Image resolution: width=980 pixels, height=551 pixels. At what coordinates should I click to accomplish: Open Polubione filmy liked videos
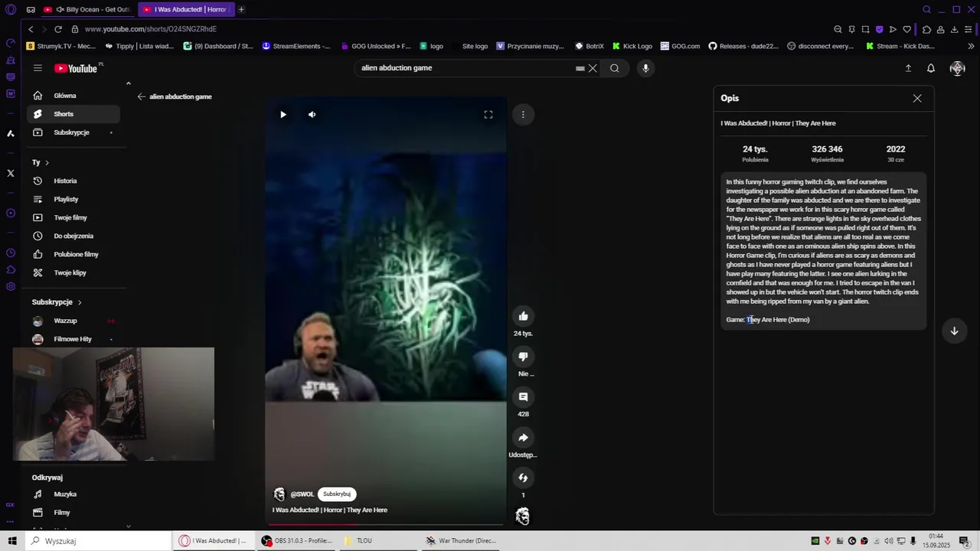click(x=73, y=254)
